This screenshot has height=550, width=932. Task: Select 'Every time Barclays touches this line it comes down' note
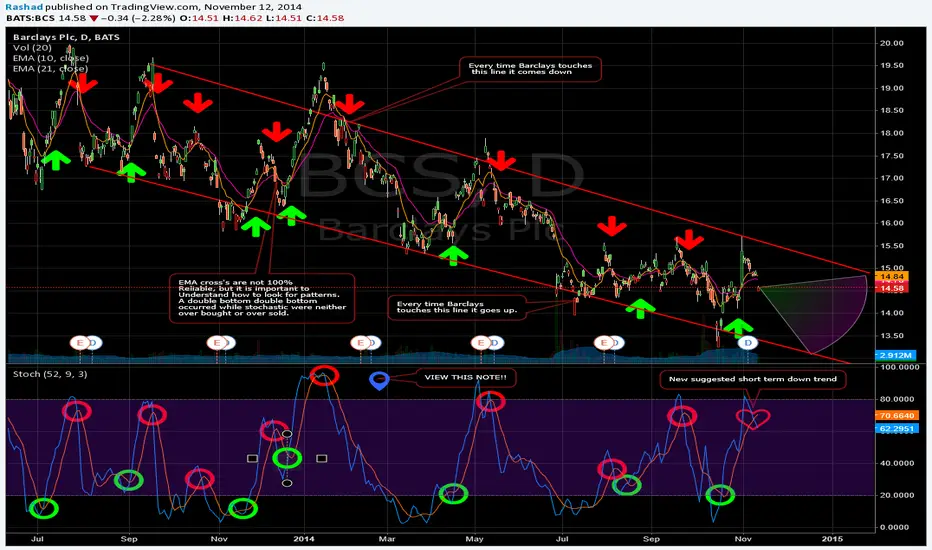tap(530, 69)
